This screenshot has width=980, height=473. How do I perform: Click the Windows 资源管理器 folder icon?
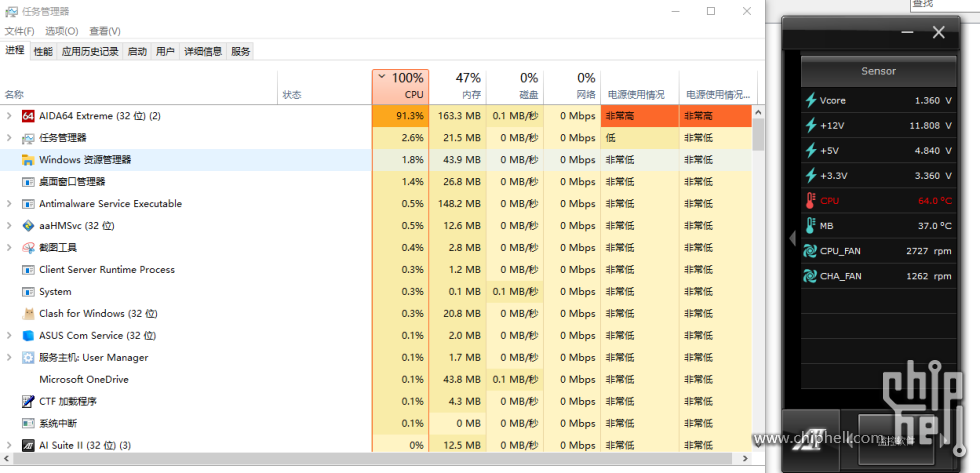pos(28,160)
